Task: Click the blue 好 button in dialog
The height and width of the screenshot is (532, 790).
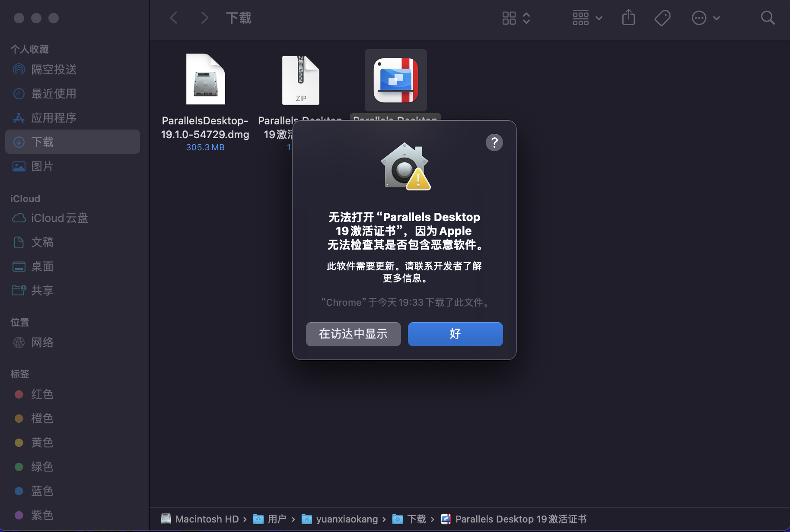Action: (x=455, y=334)
